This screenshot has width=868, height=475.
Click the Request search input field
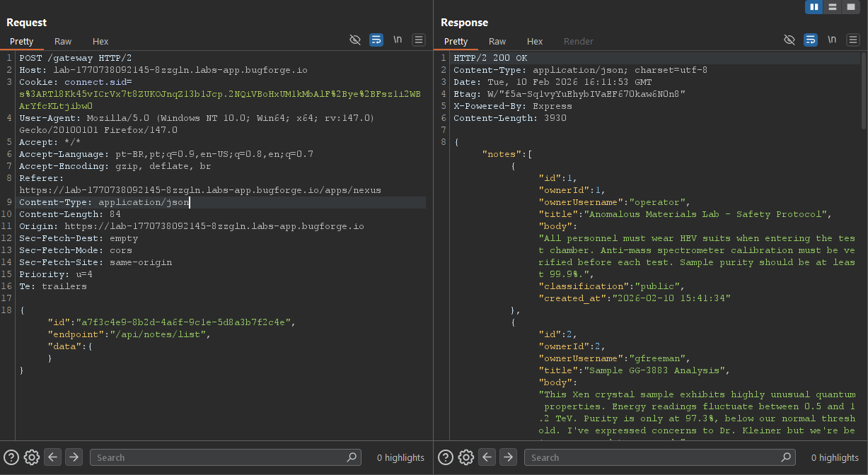pos(225,457)
